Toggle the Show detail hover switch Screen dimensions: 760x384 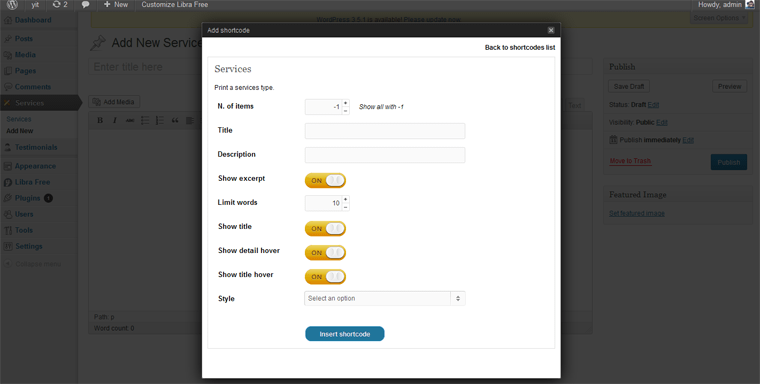pyautogui.click(x=325, y=253)
